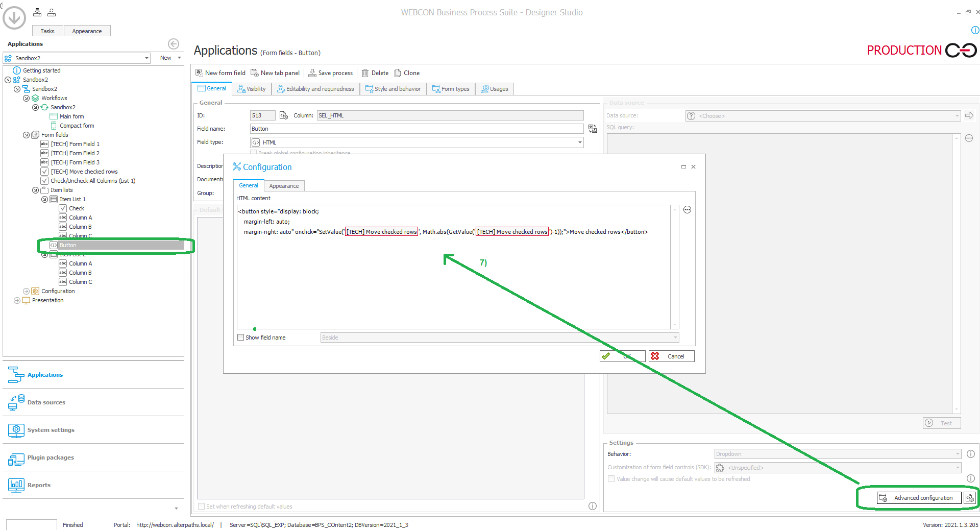Click the blue info icon below window controls
980x530 pixels.
click(x=975, y=30)
